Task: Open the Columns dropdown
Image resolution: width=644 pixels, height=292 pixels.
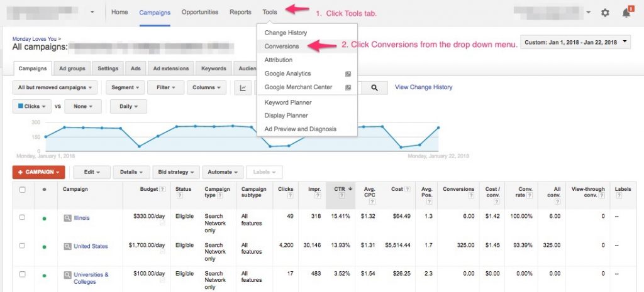Action: [x=206, y=88]
